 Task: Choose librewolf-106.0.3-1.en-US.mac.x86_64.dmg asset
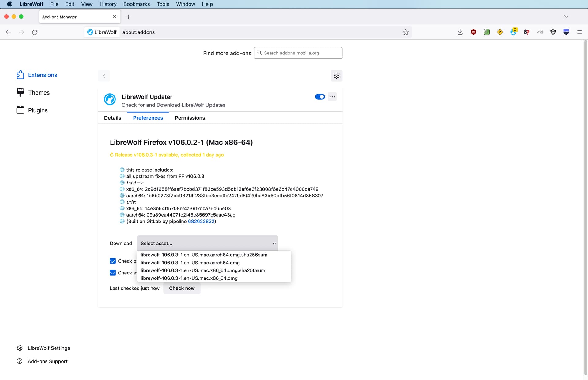pyautogui.click(x=214, y=278)
